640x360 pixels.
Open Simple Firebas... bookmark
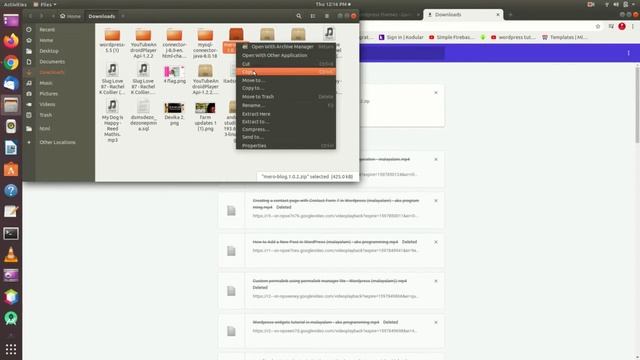[x=452, y=37]
